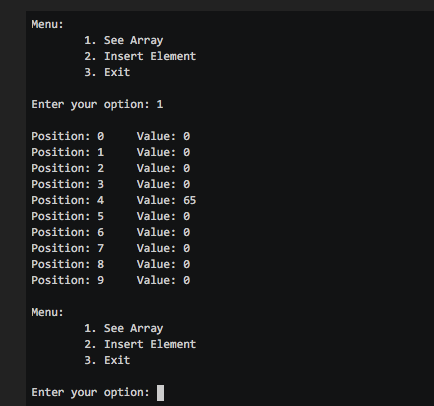Click '1. See Array' in the top menu
Image resolution: width=434 pixels, height=406 pixels.
pyautogui.click(x=124, y=41)
